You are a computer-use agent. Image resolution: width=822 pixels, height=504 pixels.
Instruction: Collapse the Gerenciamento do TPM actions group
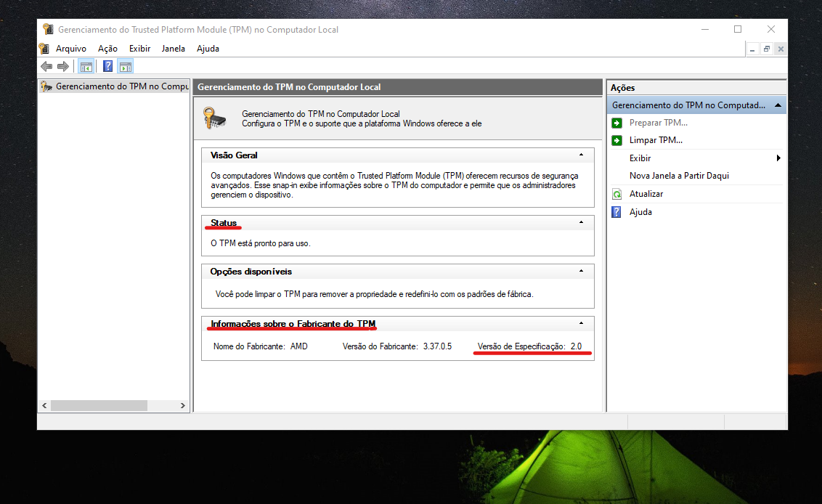click(x=778, y=105)
